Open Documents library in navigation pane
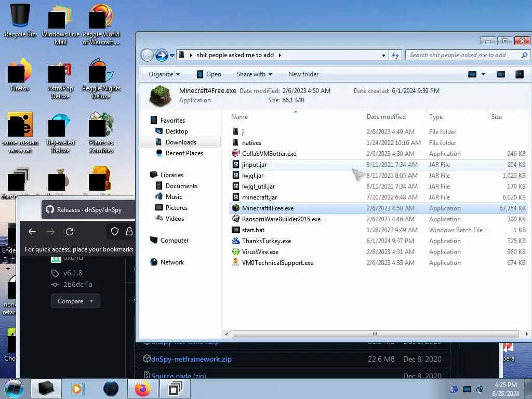The image size is (532, 399). [181, 186]
